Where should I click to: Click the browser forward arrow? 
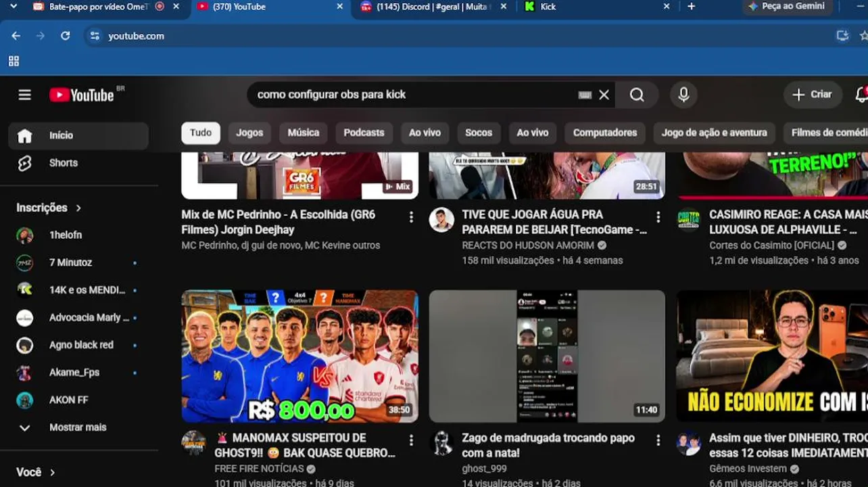click(x=41, y=36)
